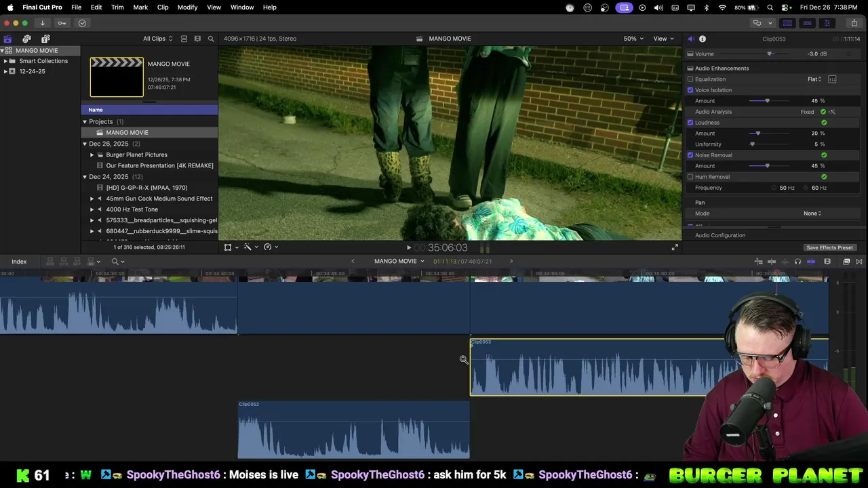Collapse the Dec 26, 2025 group
Viewport: 868px width, 488px height.
click(x=85, y=144)
